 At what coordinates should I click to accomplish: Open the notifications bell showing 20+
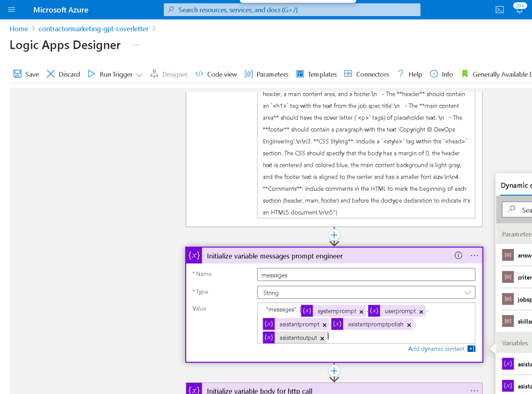click(520, 8)
